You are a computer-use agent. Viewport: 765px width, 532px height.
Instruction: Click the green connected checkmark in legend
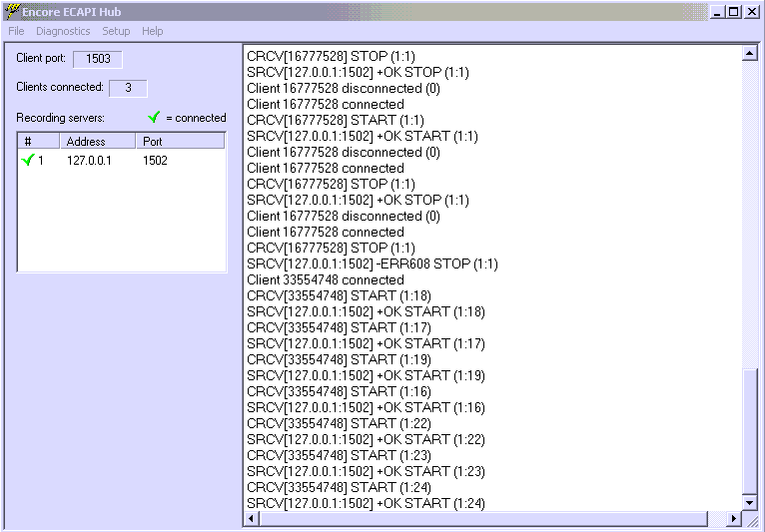tap(154, 117)
